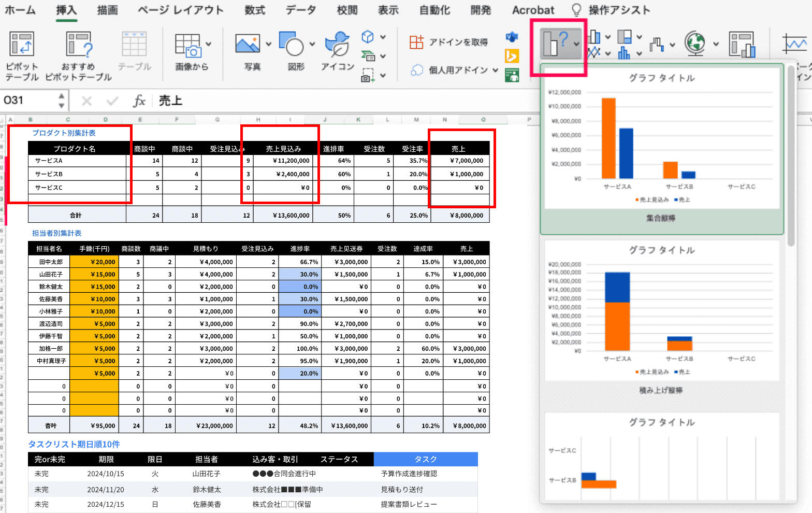This screenshot has width=812, height=513.
Task: Expand the 図形 (Shapes) dropdown arrow
Action: (312, 44)
